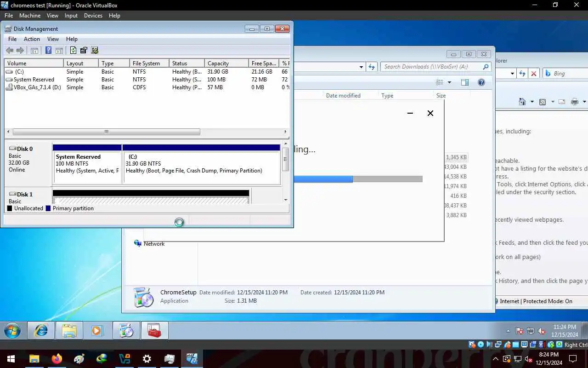The height and width of the screenshot is (368, 588).
Task: Open Disk Management File menu
Action: (12, 39)
